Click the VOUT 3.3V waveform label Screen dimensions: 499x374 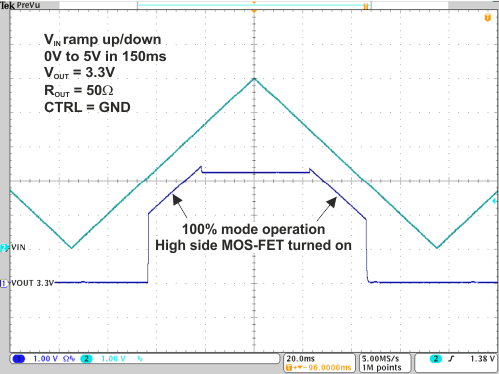32,283
